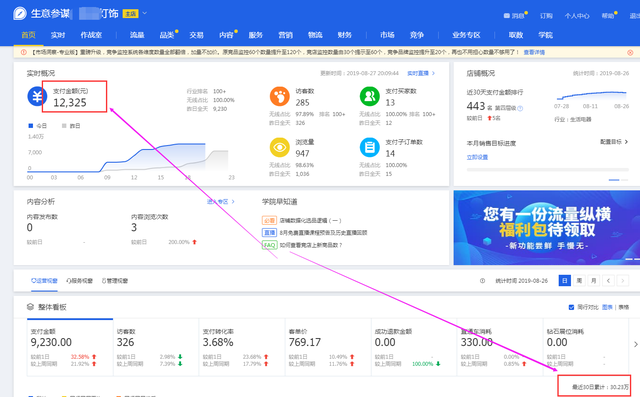Image resolution: width=640 pixels, height=397 pixels.
Task: Select the 支付转化率 3.68% metric card
Action: (x=242, y=347)
